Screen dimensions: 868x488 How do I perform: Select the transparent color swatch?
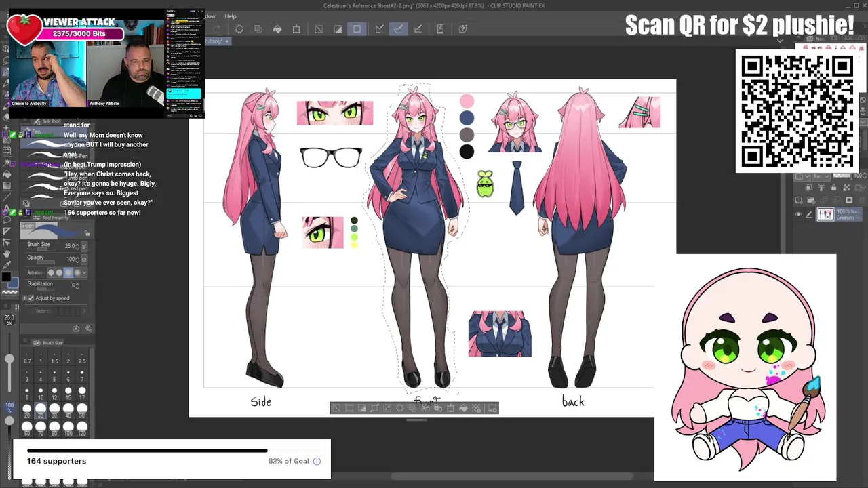coord(9,293)
